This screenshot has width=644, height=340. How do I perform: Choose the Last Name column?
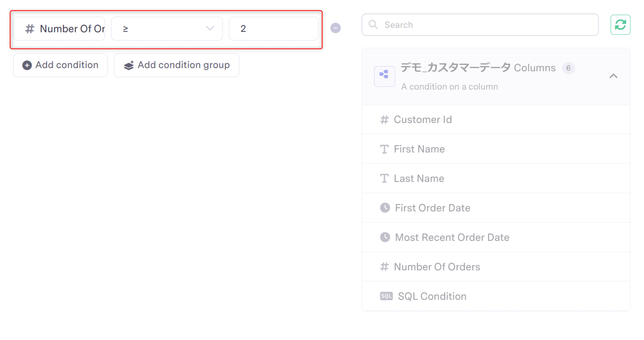(x=496, y=178)
